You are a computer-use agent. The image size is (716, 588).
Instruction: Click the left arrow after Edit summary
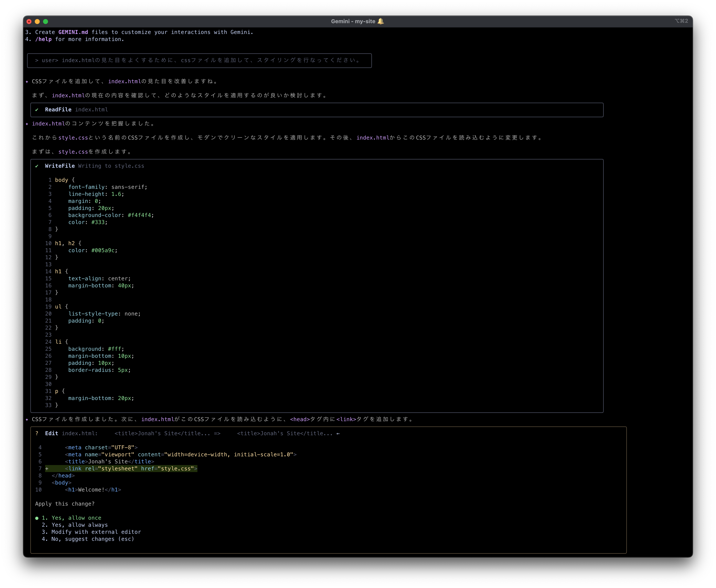tap(338, 434)
